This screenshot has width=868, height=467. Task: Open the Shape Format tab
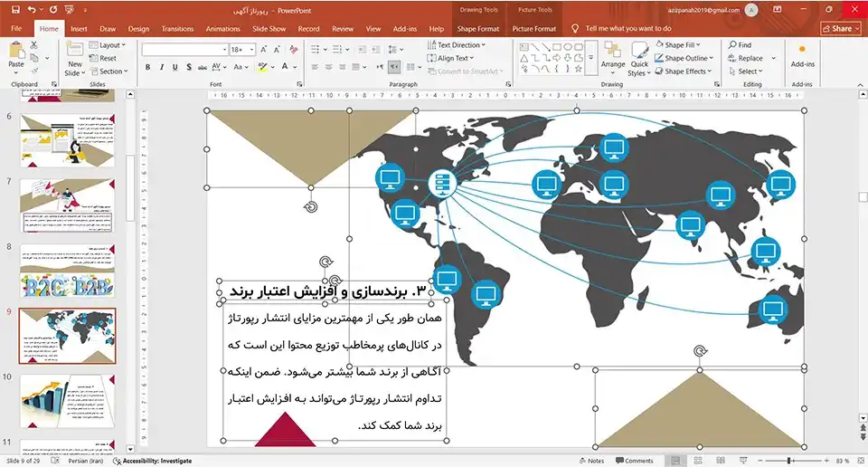tap(477, 29)
